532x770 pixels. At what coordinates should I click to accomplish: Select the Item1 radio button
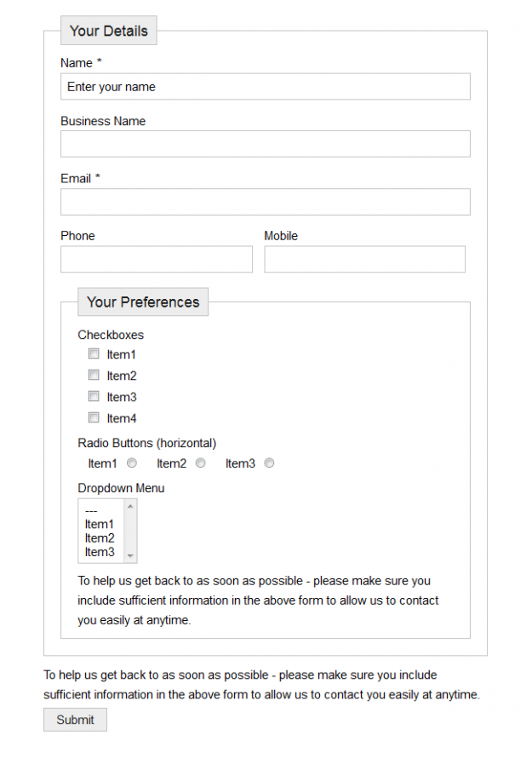click(x=132, y=463)
